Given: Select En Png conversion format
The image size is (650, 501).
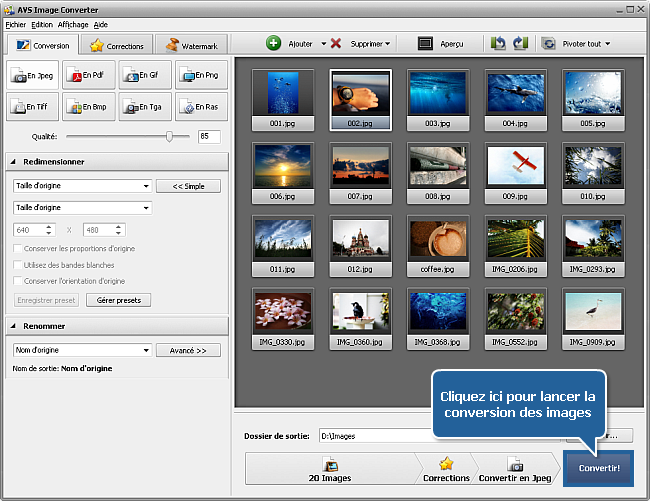Looking at the screenshot, I should (201, 75).
